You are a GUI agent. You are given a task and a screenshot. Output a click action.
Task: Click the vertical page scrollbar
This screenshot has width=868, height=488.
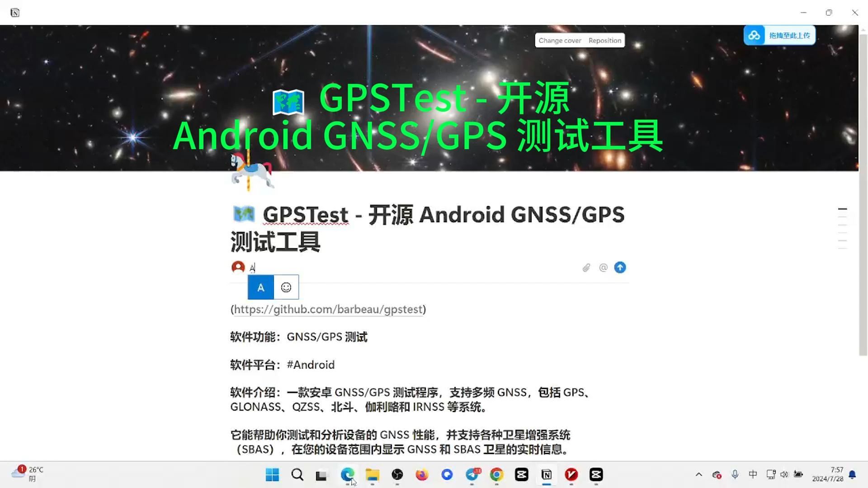tap(863, 194)
